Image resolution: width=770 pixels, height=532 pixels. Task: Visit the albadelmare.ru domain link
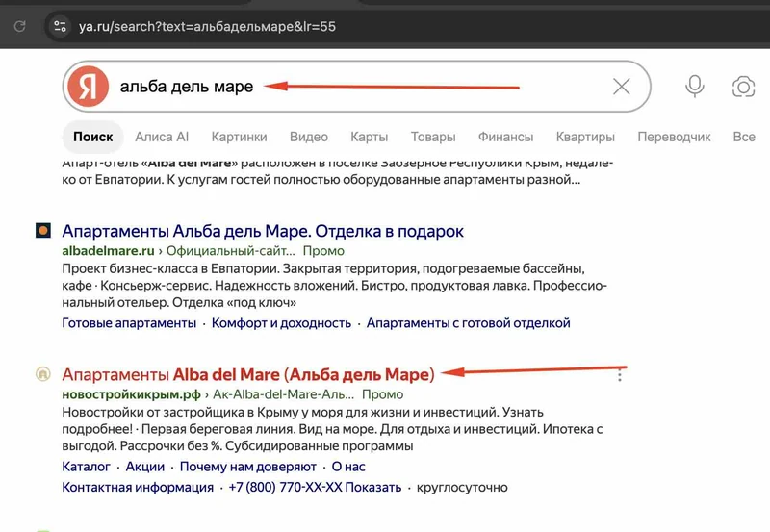coord(108,251)
